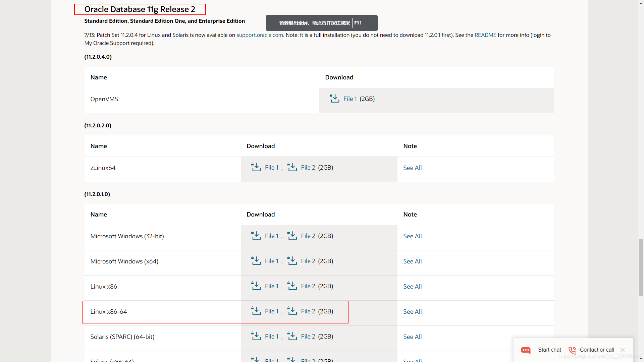Click Linux x86 File 1 download icon

click(256, 286)
